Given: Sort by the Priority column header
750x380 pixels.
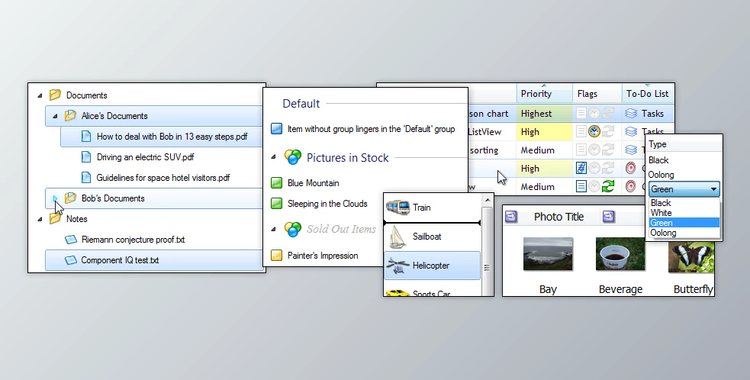Looking at the screenshot, I should pyautogui.click(x=544, y=94).
